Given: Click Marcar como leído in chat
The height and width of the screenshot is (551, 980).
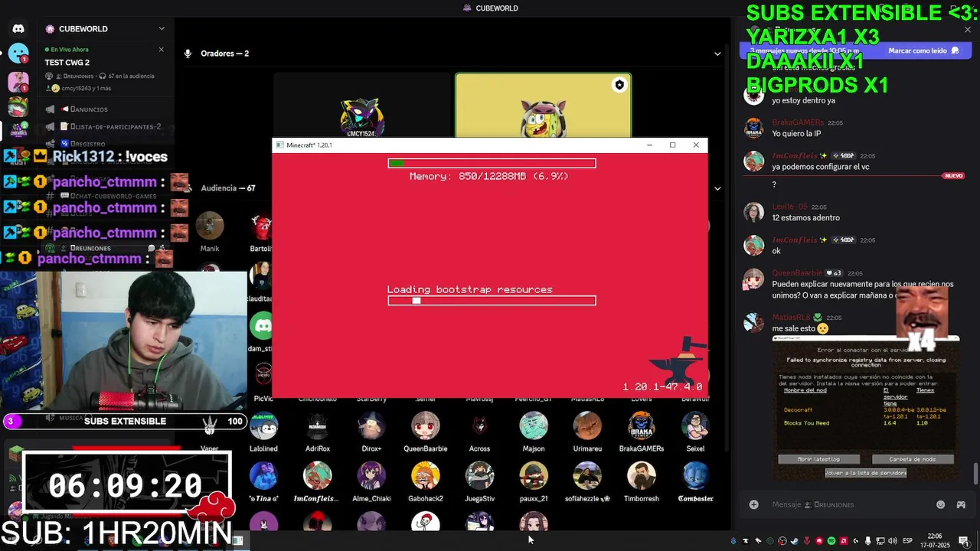Looking at the screenshot, I should [923, 51].
